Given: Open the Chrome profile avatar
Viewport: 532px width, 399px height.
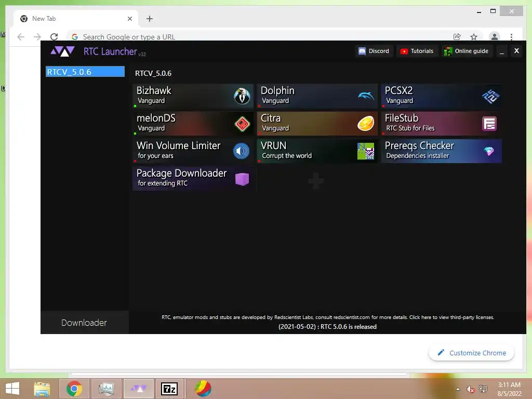Looking at the screenshot, I should (495, 36).
